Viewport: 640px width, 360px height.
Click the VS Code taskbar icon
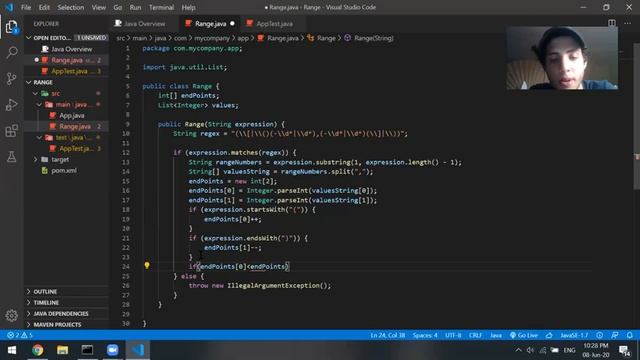point(138,350)
